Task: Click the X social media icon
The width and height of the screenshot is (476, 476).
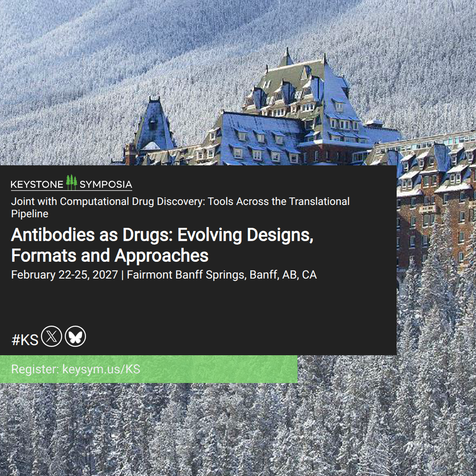Action: click(x=52, y=336)
